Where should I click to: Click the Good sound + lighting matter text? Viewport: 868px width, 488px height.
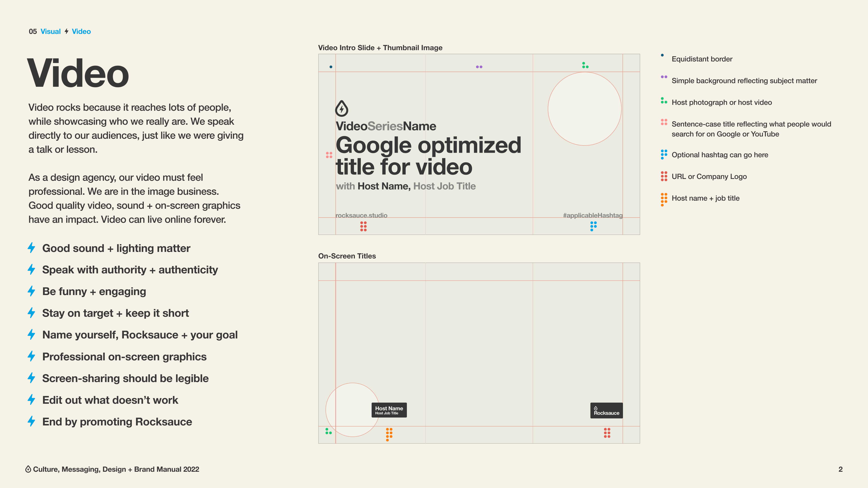(x=116, y=248)
